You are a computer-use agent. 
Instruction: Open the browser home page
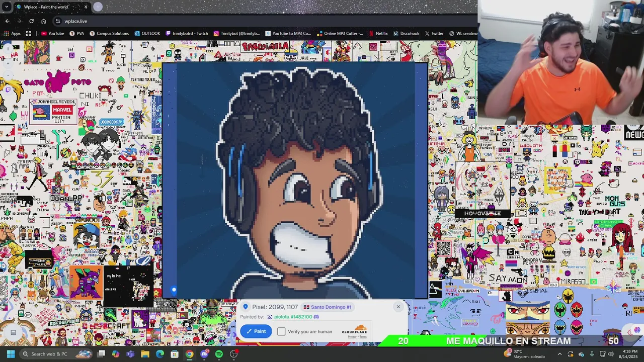coord(43,21)
